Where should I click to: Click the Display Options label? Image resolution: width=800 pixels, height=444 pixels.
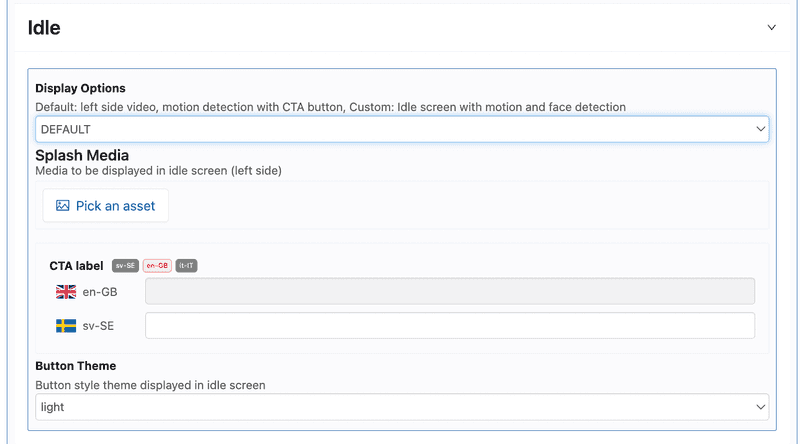(x=80, y=88)
